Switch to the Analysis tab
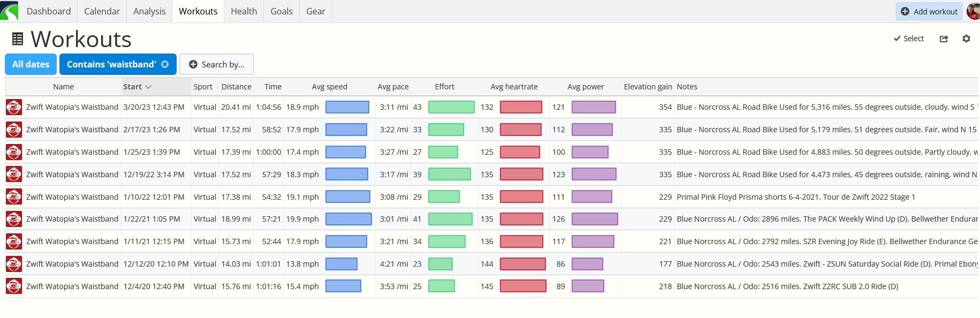Viewport: 980px width, 318px height. (x=149, y=11)
